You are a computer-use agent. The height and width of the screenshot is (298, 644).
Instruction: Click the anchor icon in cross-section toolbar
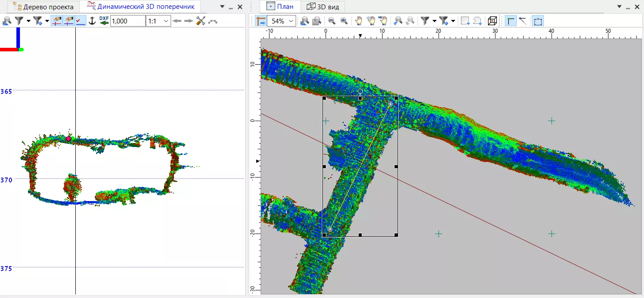92,21
